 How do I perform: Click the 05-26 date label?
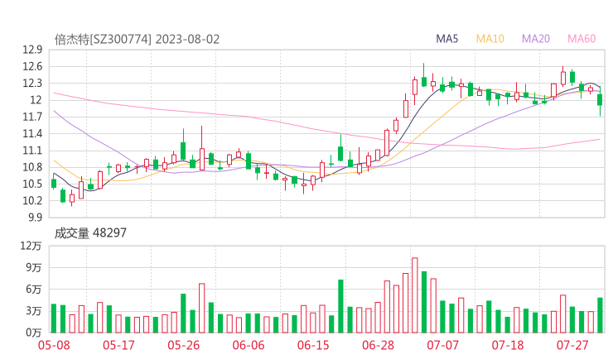[183, 345]
